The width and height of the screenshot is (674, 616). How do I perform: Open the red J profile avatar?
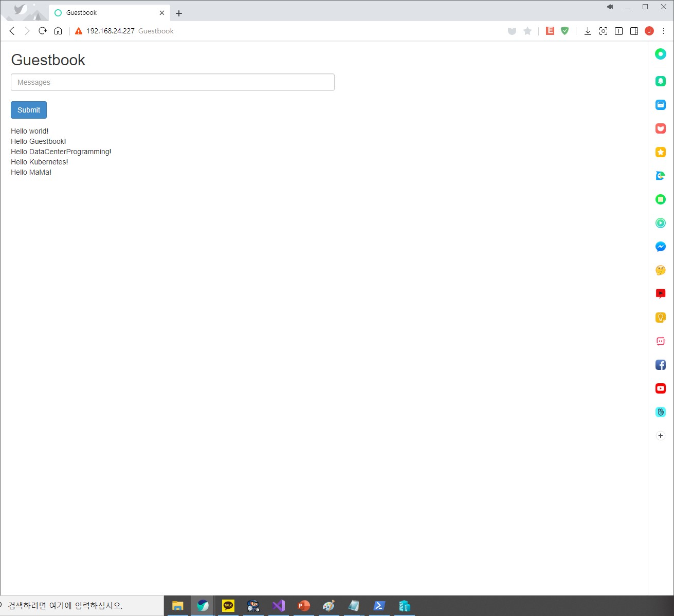tap(649, 31)
